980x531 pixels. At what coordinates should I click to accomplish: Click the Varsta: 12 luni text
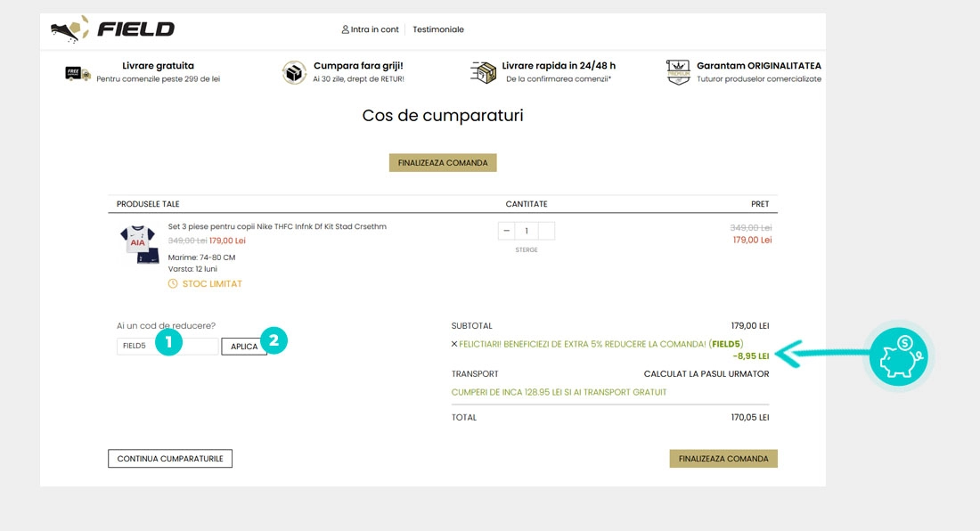click(x=192, y=269)
